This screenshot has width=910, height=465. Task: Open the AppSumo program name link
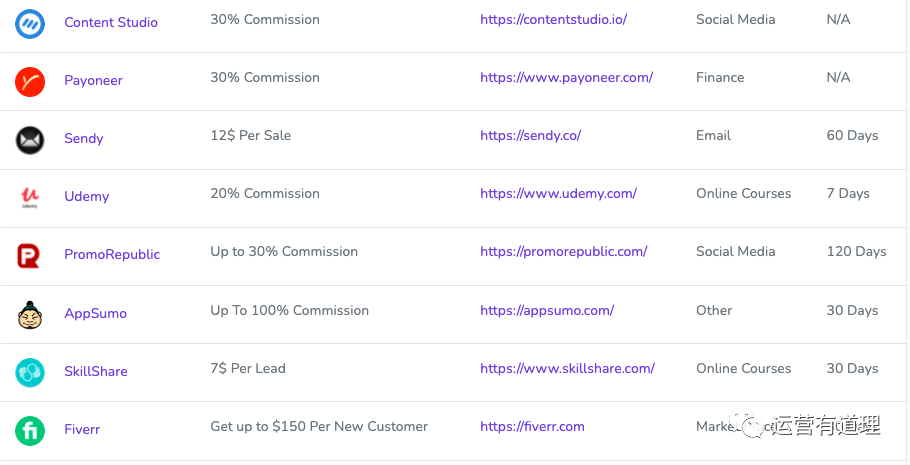click(95, 313)
